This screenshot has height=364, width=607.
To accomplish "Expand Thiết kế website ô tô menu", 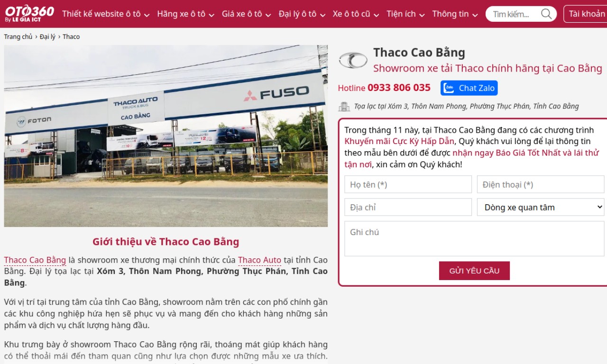I will tap(106, 14).
